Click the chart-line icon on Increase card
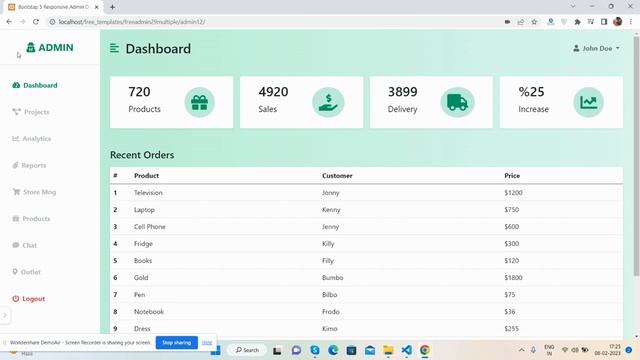Viewport: 640px width, 360px height. pyautogui.click(x=588, y=102)
